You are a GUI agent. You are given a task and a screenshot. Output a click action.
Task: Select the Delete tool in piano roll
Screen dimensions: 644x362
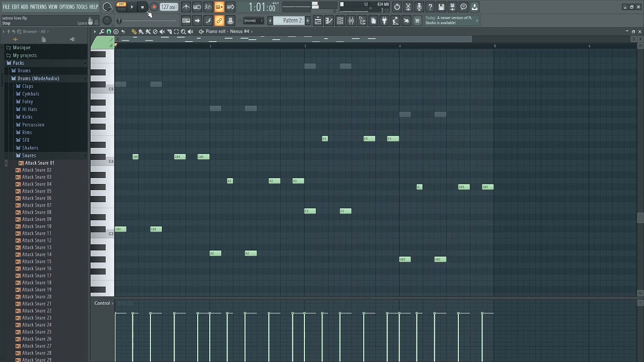pos(155,31)
